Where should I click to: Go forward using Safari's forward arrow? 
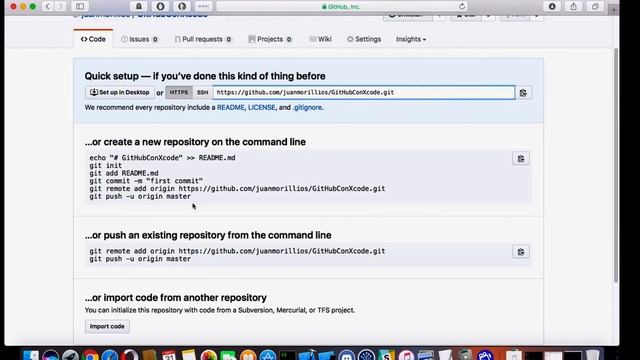[x=60, y=6]
